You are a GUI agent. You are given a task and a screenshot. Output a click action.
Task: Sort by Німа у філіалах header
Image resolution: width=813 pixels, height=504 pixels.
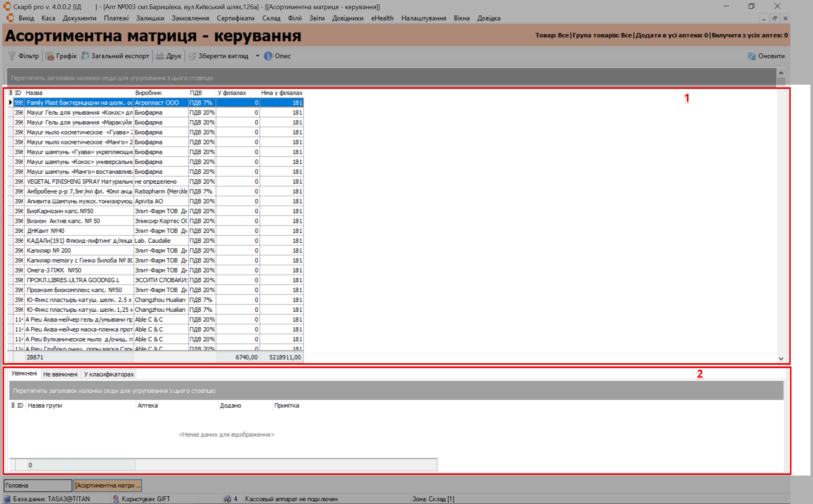tap(281, 93)
